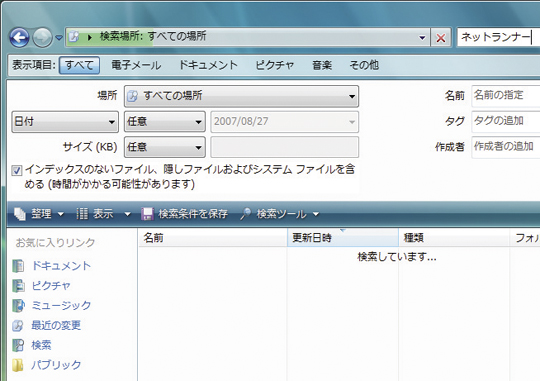Click the 最近の変更 icon in sidebar
Image resolution: width=540 pixels, height=381 pixels.
(18, 325)
